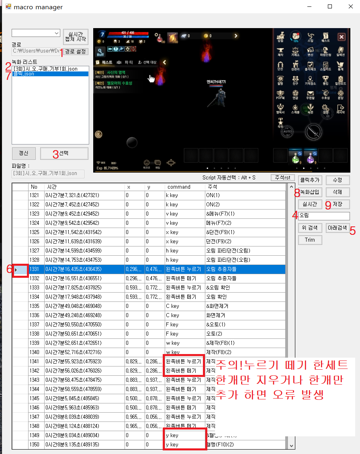Click the Trim button
The width and height of the screenshot is (360, 454).
pyautogui.click(x=310, y=240)
